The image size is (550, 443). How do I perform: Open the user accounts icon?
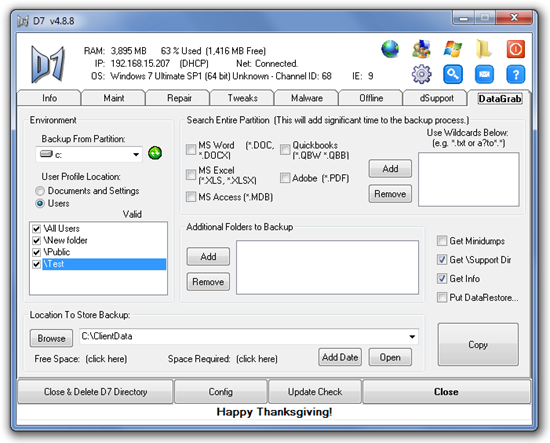(x=421, y=48)
